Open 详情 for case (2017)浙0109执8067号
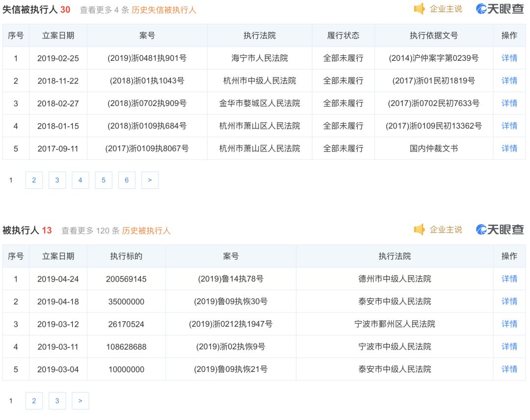The image size is (530, 420). click(x=509, y=148)
